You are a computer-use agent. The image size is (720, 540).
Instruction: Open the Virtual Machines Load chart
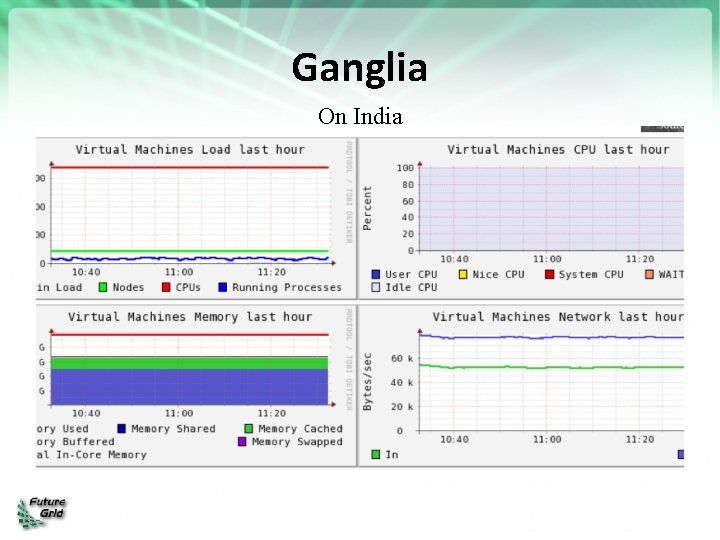coord(196,218)
